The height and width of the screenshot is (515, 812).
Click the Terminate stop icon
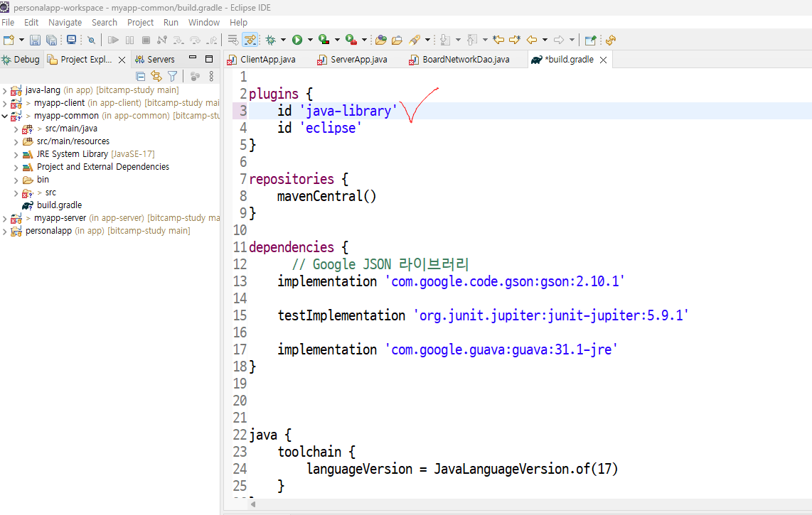[146, 40]
